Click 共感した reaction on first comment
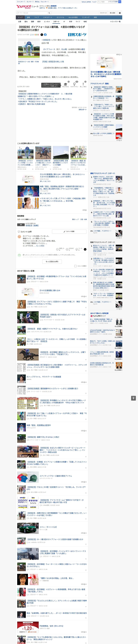Image resolution: width=138 pixels, height=644 pixels. coord(61,249)
